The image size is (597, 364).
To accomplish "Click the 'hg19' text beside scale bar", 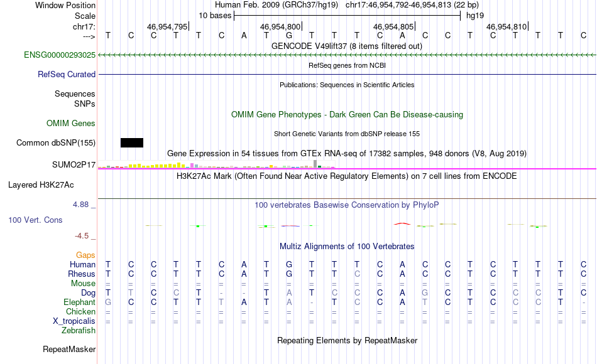I will [475, 16].
